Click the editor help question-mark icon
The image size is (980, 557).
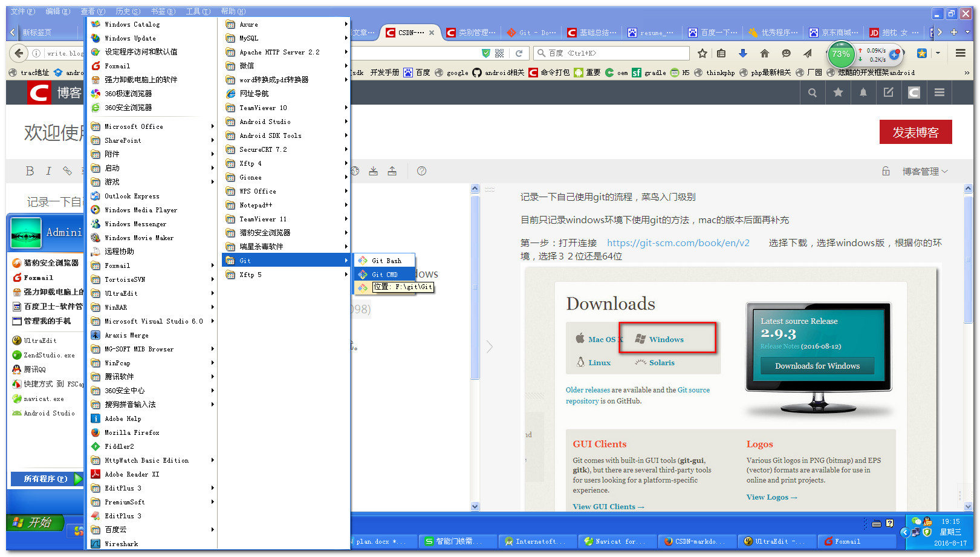pyautogui.click(x=422, y=171)
